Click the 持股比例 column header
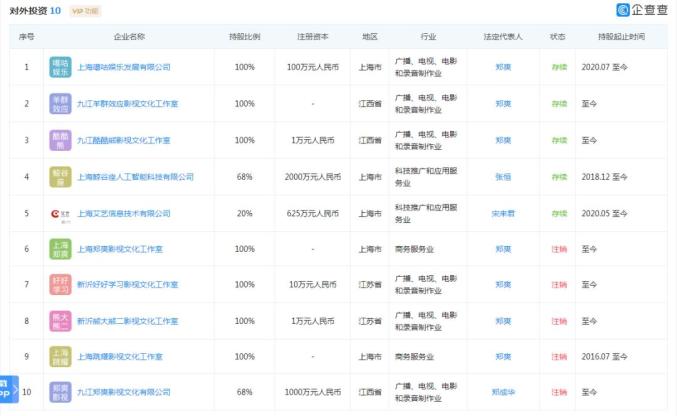Screen dimensions: 677x416 (x=244, y=37)
